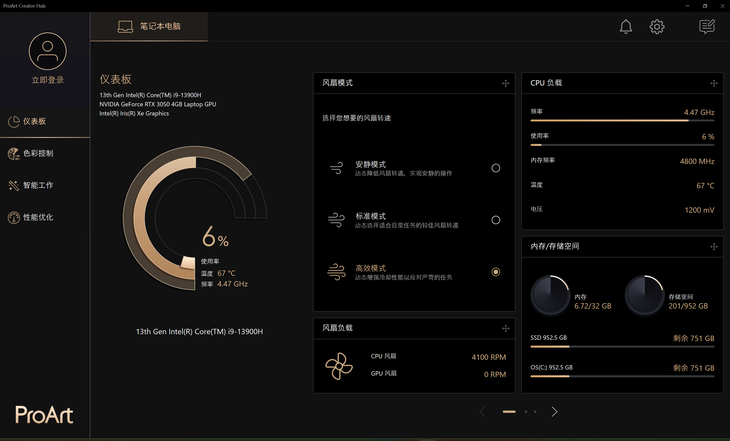Click the move handle on 风扇负载 panel
The image size is (730, 441).
(506, 328)
